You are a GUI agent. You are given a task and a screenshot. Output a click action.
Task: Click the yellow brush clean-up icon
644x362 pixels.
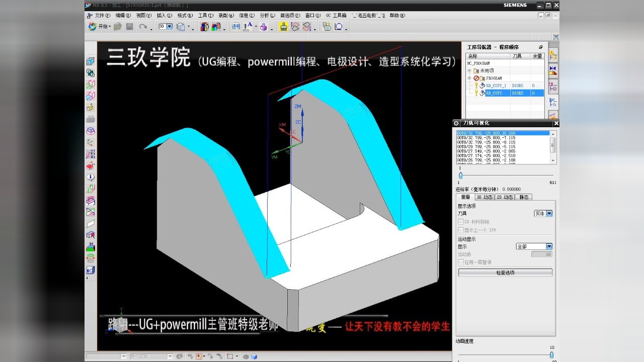pos(284,26)
